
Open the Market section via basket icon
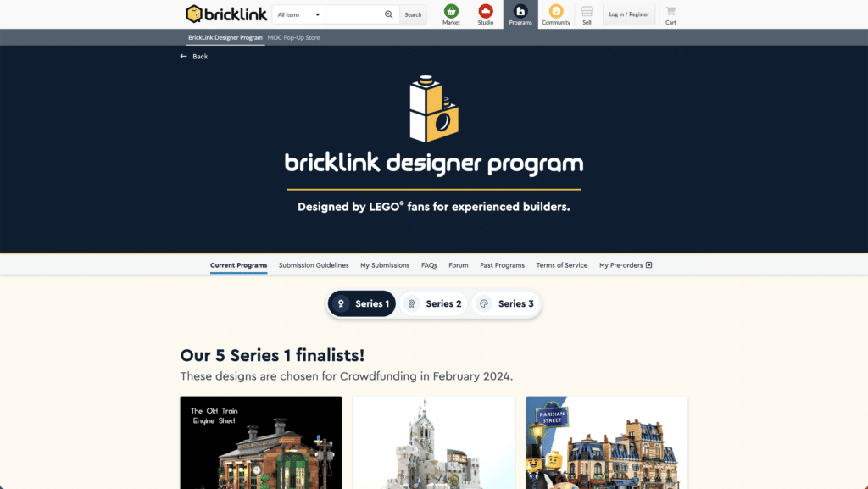[x=451, y=14]
